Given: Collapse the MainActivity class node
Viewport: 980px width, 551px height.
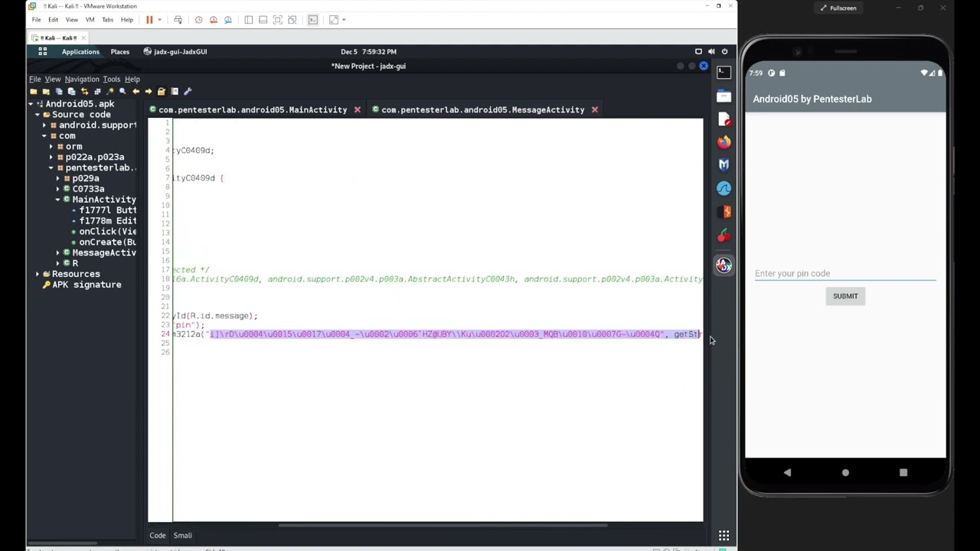Looking at the screenshot, I should [x=57, y=200].
